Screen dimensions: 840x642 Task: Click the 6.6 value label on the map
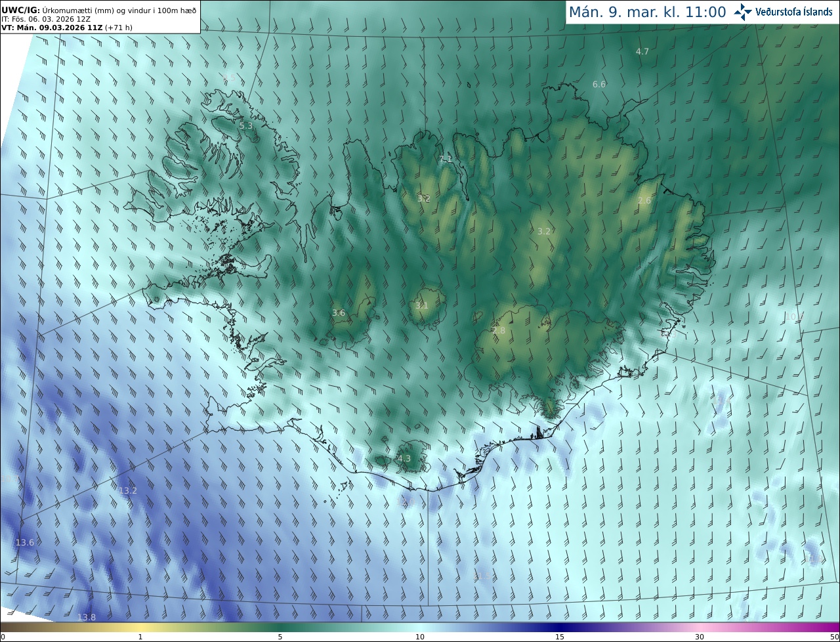point(599,84)
